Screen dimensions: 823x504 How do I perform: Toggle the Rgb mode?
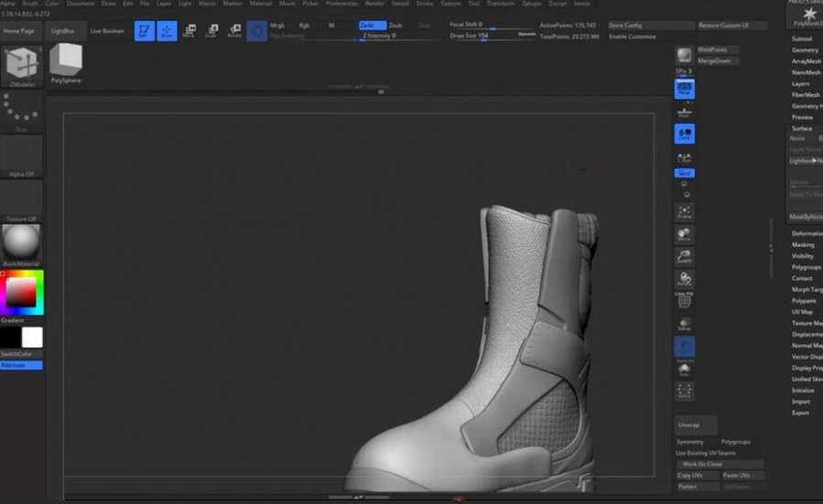tap(304, 26)
